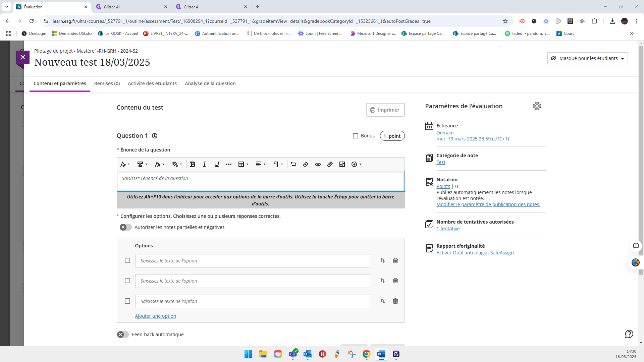Switch to first Glitter AI browser tab

(x=131, y=7)
